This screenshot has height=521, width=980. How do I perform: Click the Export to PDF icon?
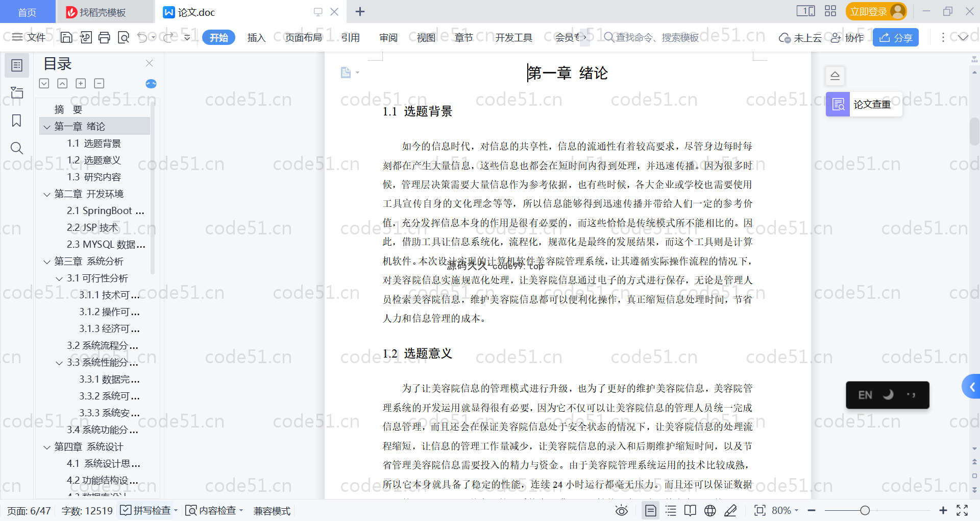pos(85,37)
